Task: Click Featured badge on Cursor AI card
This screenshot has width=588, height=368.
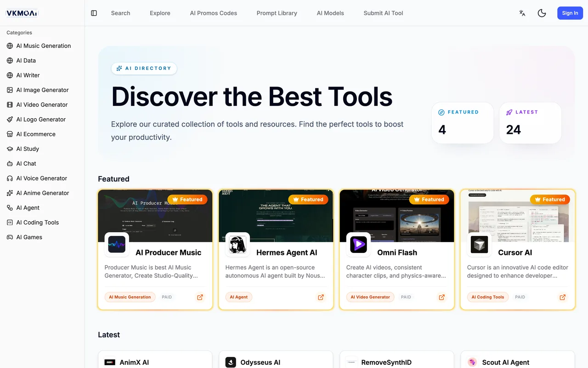Action: [x=550, y=200]
